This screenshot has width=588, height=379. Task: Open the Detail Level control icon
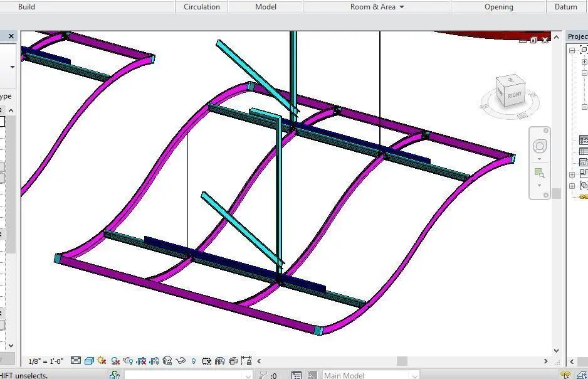pos(76,361)
